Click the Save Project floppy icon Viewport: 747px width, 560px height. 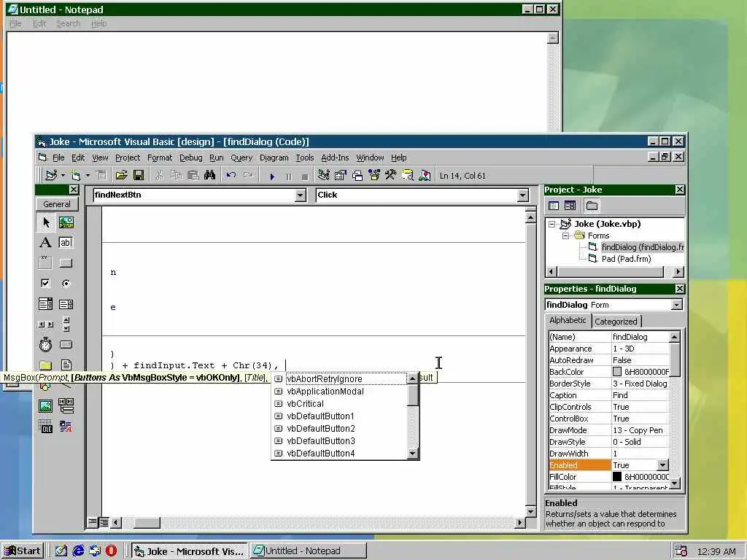139,176
